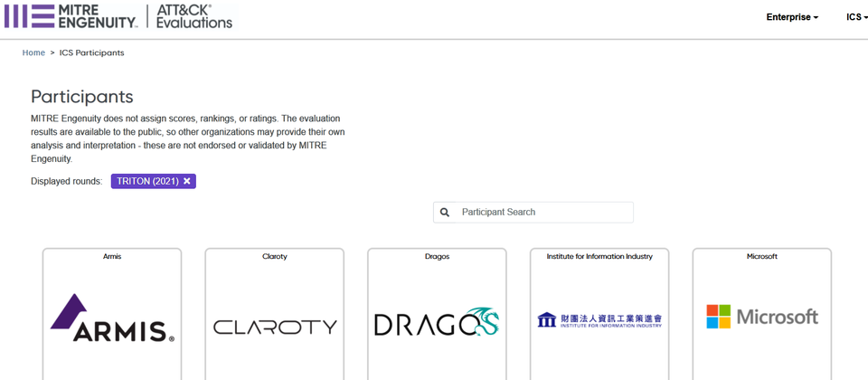This screenshot has width=868, height=380.
Task: Click the magnifying glass search icon
Action: click(x=445, y=212)
